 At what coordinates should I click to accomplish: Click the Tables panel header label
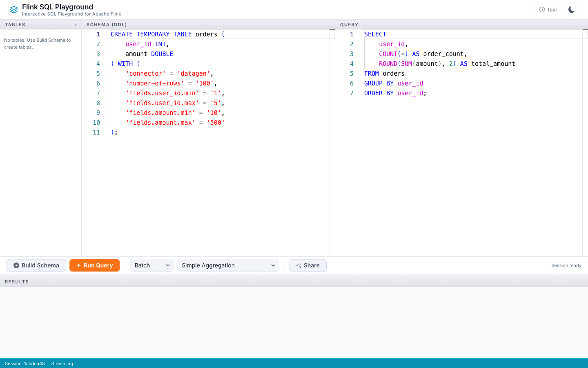15,25
